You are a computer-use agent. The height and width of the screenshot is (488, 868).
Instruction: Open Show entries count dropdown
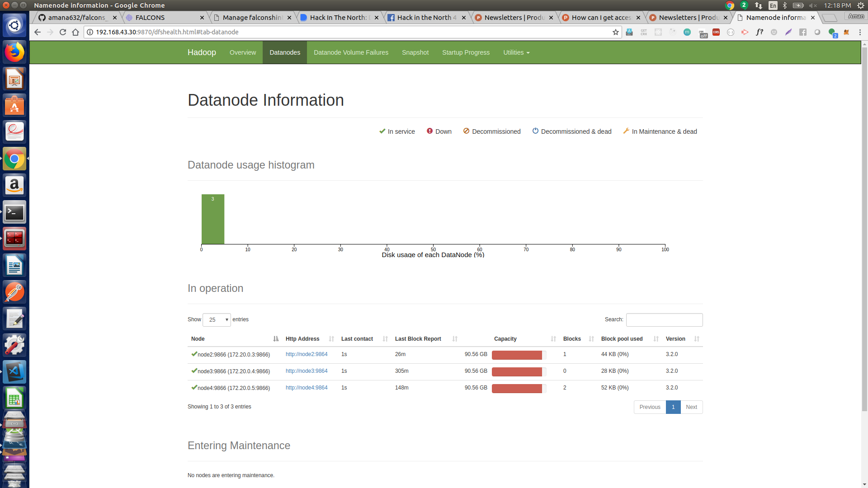pos(217,320)
